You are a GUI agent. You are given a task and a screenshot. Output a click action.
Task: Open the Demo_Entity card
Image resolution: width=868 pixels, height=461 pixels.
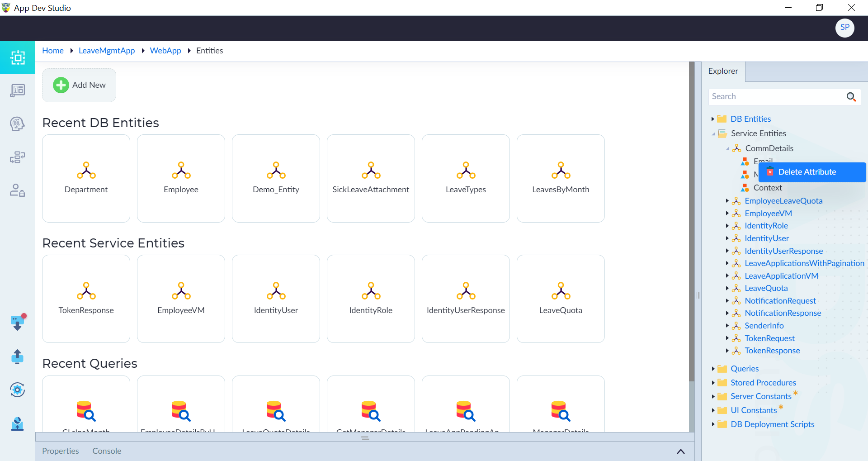[x=276, y=178]
